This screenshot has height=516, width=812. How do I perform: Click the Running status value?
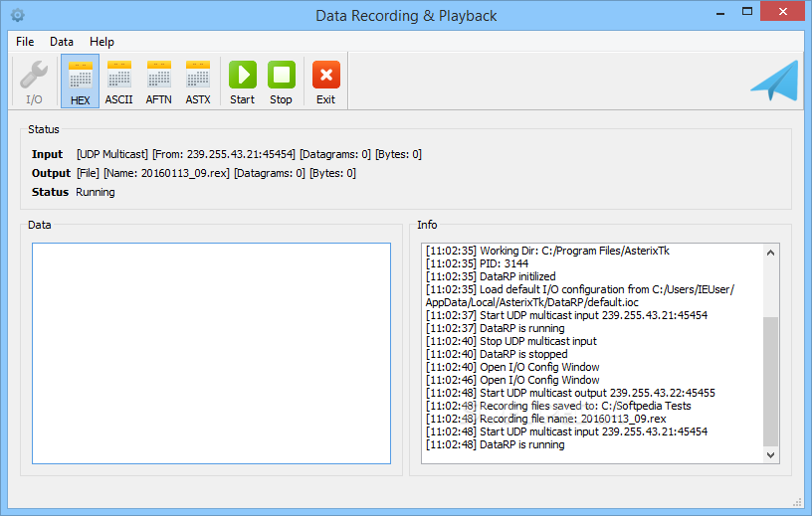tap(96, 192)
